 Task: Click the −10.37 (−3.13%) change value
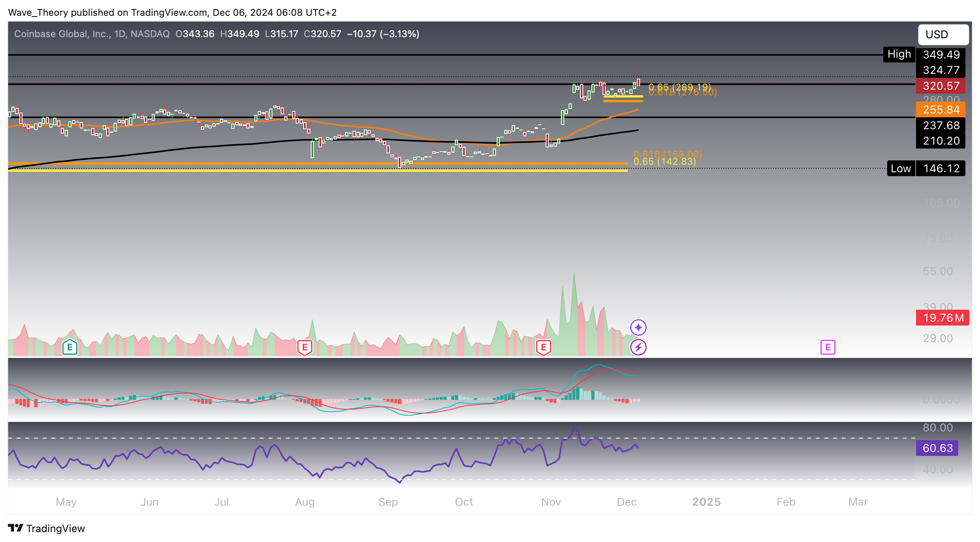pos(383,34)
